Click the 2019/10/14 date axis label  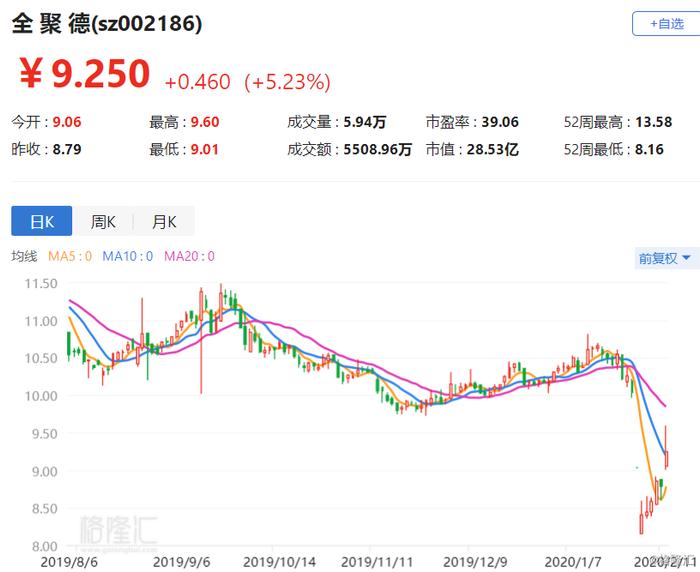pyautogui.click(x=279, y=562)
